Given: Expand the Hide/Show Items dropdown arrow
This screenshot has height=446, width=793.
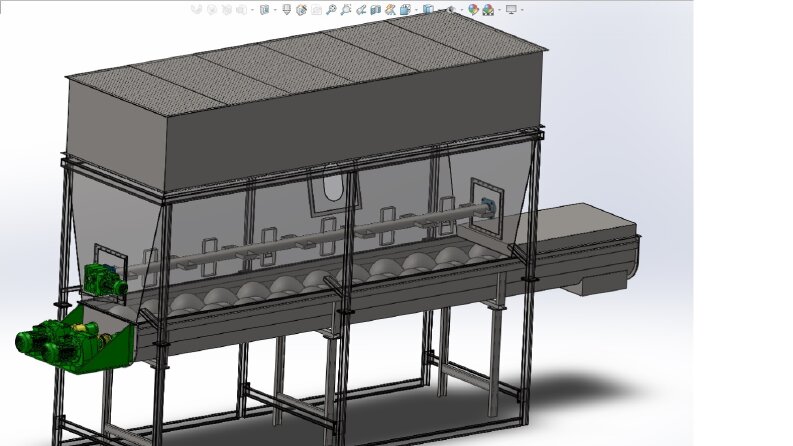Looking at the screenshot, I should pos(462,10).
